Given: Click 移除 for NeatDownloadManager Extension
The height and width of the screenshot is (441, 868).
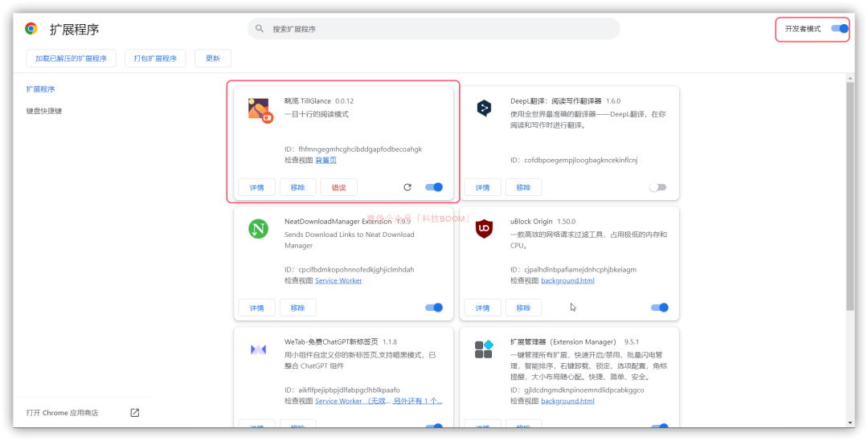Looking at the screenshot, I should click(x=298, y=308).
